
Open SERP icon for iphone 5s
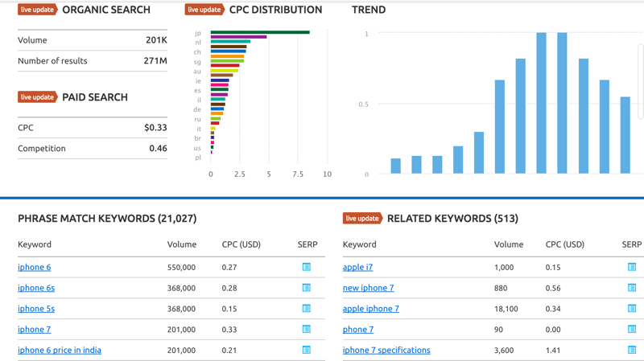(x=307, y=309)
